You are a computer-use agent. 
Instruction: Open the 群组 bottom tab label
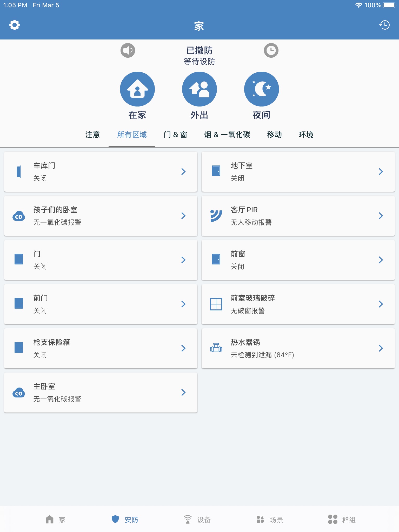(349, 520)
